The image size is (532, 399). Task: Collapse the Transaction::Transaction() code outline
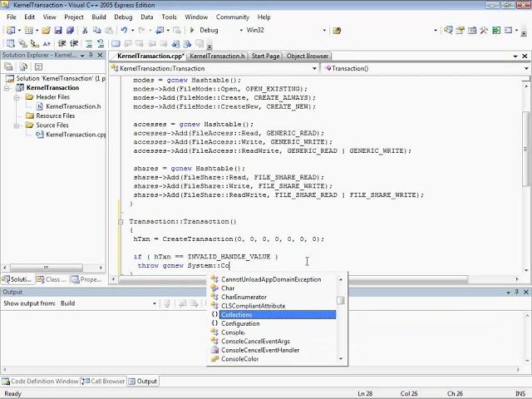121,222
